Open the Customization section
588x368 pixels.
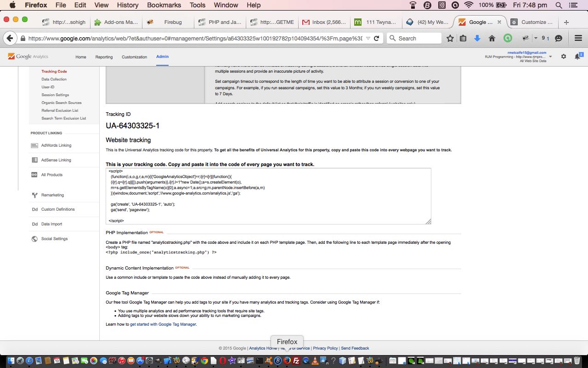point(134,57)
